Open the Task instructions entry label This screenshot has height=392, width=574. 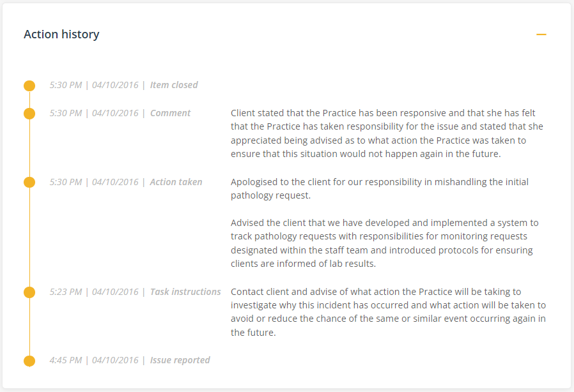[185, 292]
